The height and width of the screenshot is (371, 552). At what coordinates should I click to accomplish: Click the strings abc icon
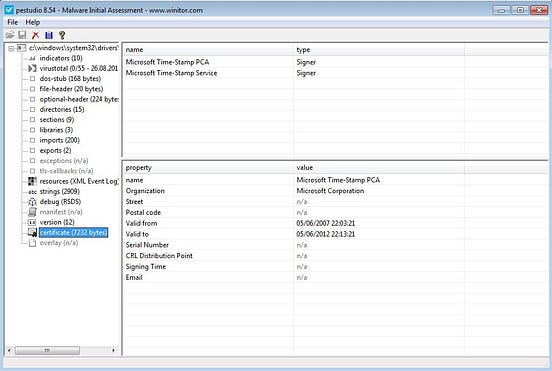(32, 192)
